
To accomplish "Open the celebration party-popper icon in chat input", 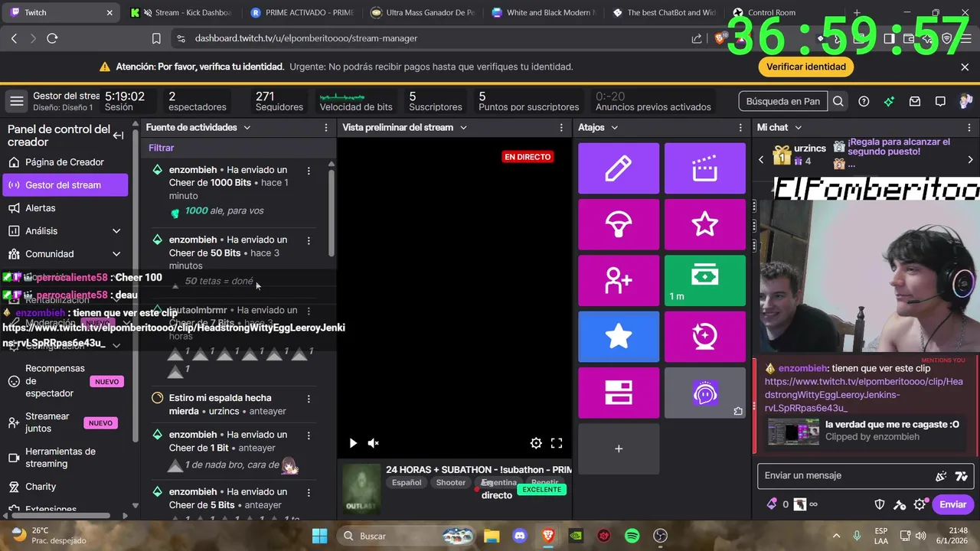I will (x=941, y=476).
